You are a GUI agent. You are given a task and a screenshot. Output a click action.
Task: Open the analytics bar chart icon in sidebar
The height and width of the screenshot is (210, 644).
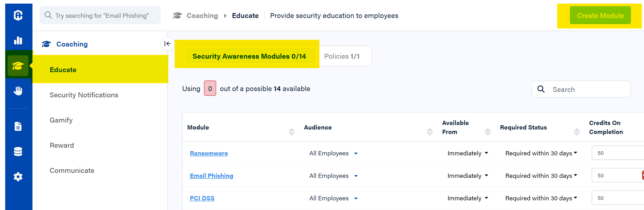(x=18, y=41)
